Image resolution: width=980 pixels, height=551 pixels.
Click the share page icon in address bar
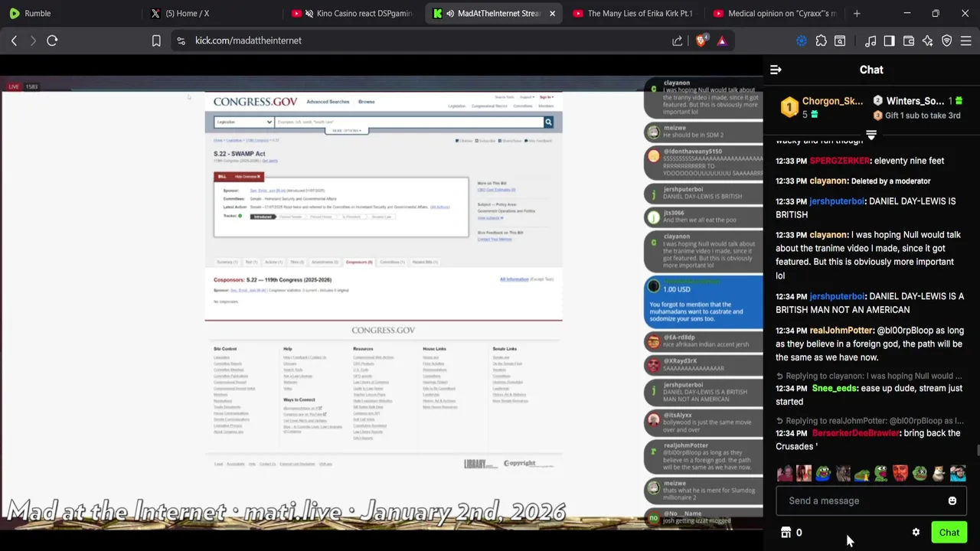[678, 41]
